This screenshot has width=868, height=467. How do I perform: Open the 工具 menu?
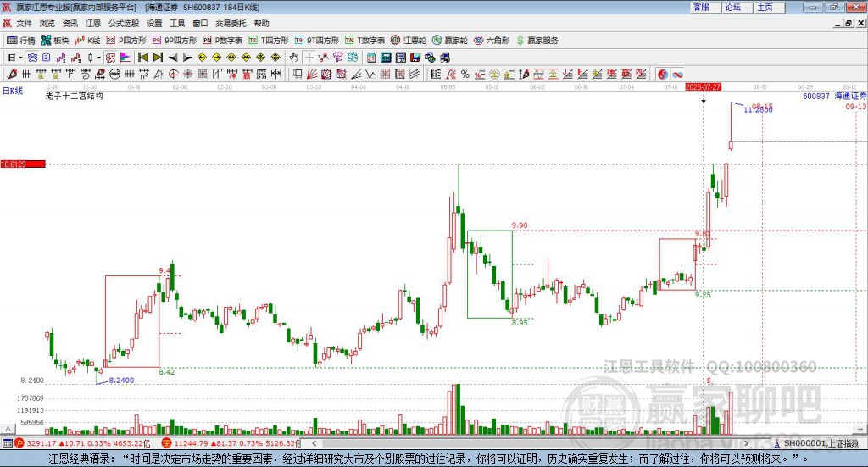(x=177, y=23)
